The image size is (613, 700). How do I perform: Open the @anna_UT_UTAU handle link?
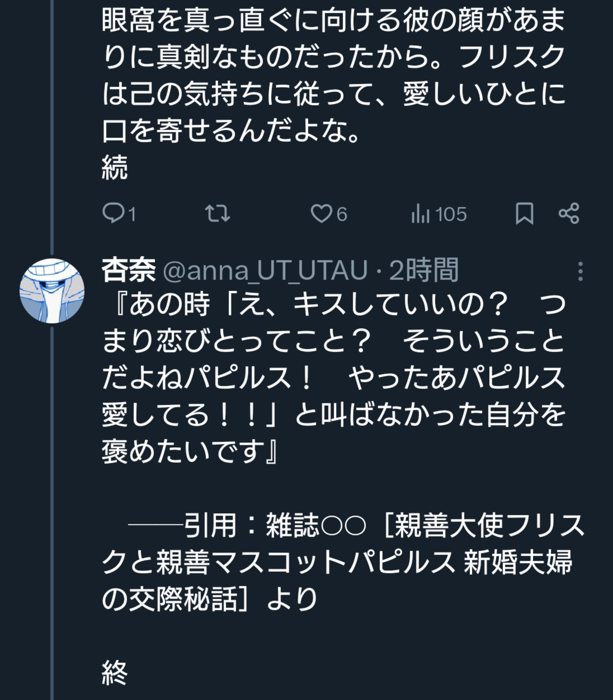[x=265, y=271]
